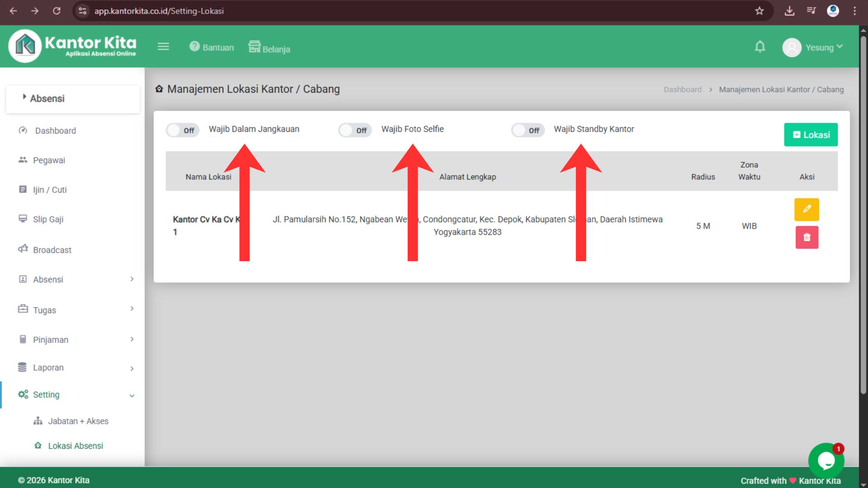Image resolution: width=868 pixels, height=488 pixels.
Task: Bookmark page with browser star icon
Action: pos(759,11)
